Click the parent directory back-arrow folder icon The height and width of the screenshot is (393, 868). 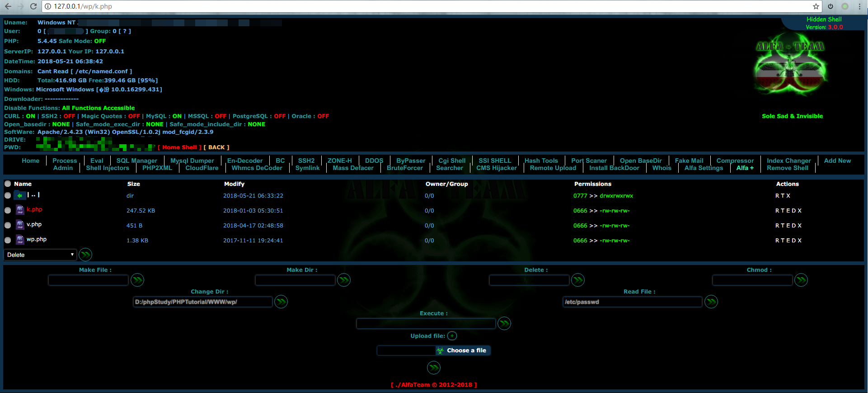coord(20,195)
